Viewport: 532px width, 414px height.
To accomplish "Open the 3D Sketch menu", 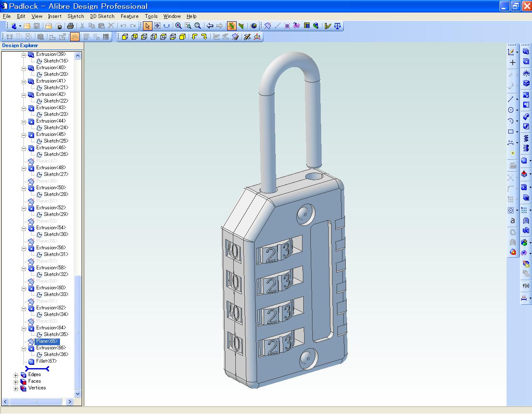I will [102, 16].
